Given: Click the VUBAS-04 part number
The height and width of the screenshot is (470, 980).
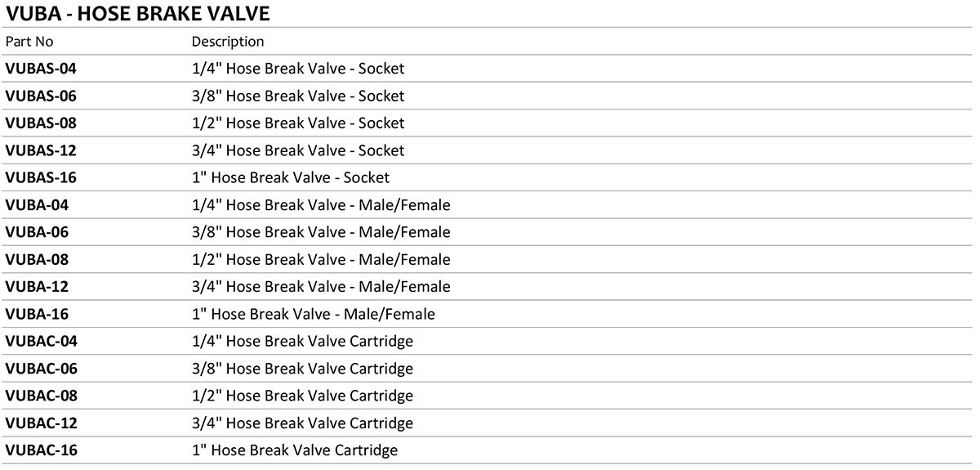Looking at the screenshot, I should point(41,69).
